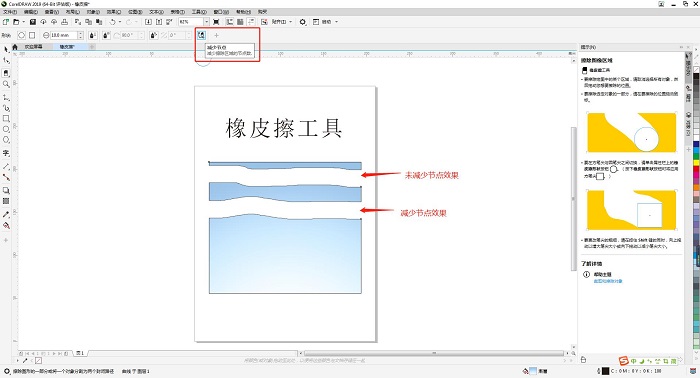Select the Pick tool in the toolbox
Image resolution: width=700 pixels, height=378 pixels.
click(6, 50)
